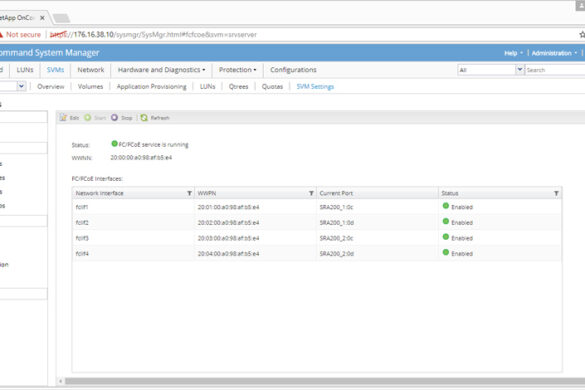Open the SVM selector dropdown arrow

coord(21,86)
